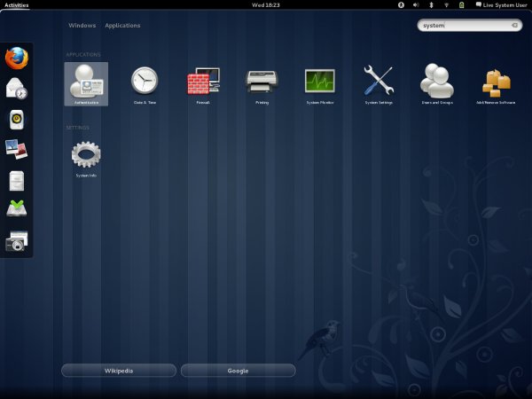Search Google for the query
Screen dimensions: 532x399
point(238,371)
